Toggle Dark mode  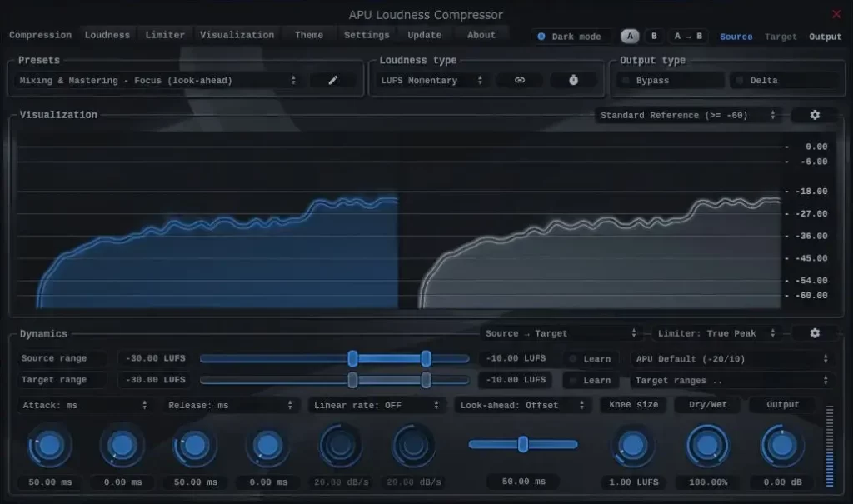[571, 36]
